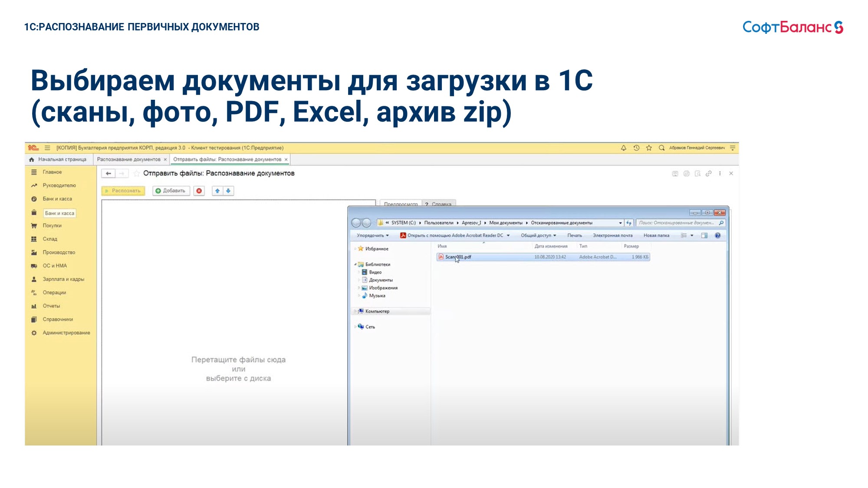Click the Распознать button
The image size is (868, 488).
(123, 191)
